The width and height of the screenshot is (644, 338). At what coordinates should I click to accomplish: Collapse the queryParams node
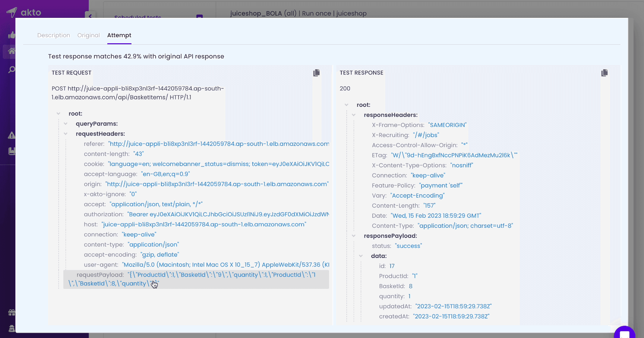(x=66, y=124)
